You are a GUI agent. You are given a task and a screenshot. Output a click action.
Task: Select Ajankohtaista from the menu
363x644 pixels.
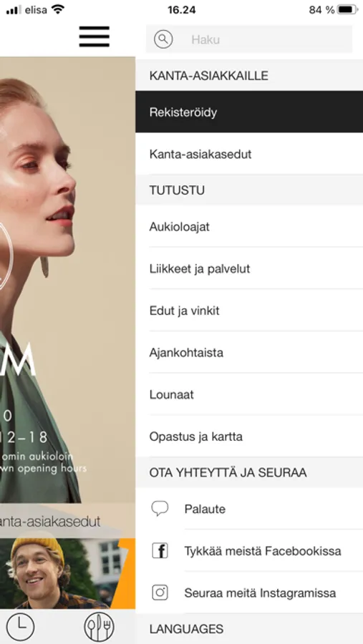(249, 352)
